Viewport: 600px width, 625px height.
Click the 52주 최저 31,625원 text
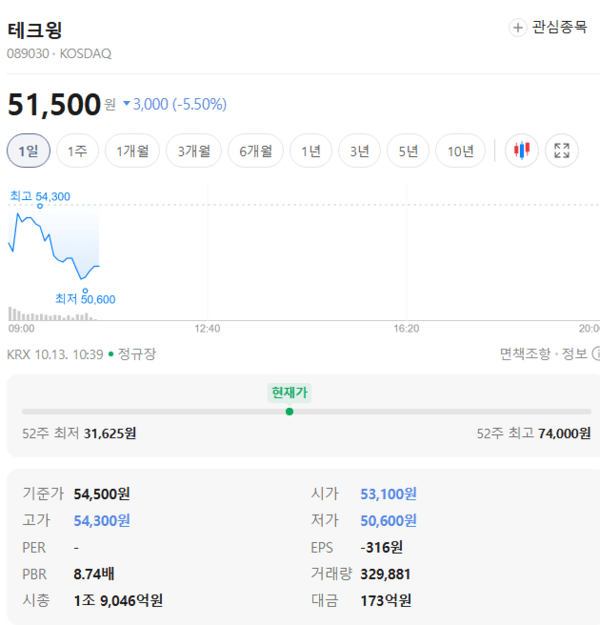click(79, 433)
